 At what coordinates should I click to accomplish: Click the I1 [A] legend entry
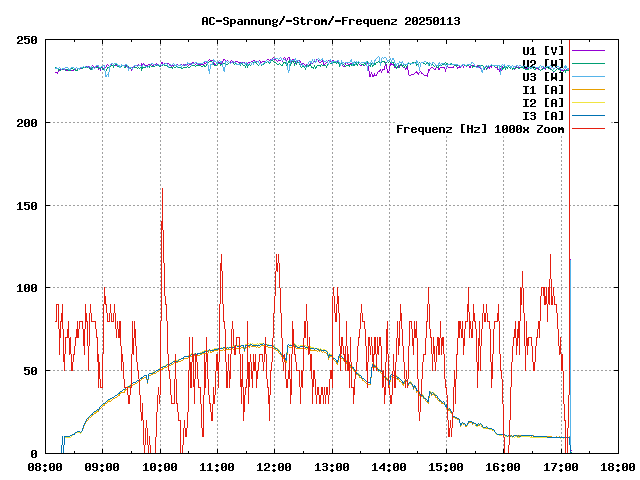pyautogui.click(x=543, y=89)
